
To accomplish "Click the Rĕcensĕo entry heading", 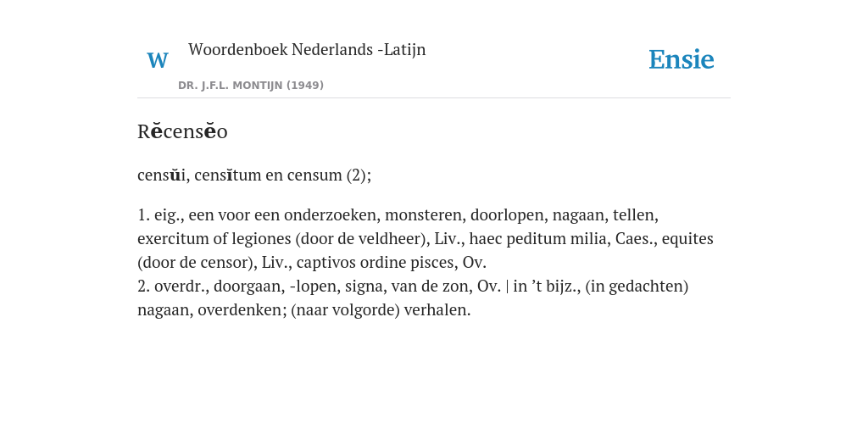I will [x=183, y=131].
